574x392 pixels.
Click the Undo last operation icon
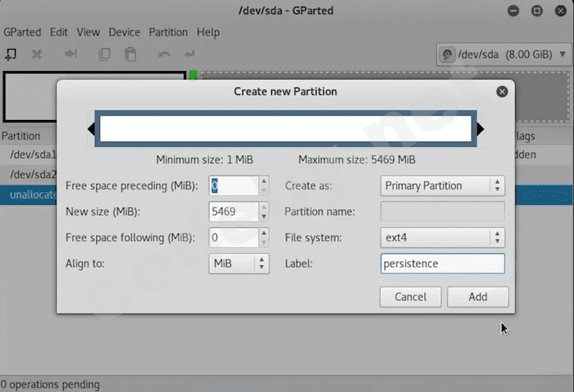(x=164, y=54)
